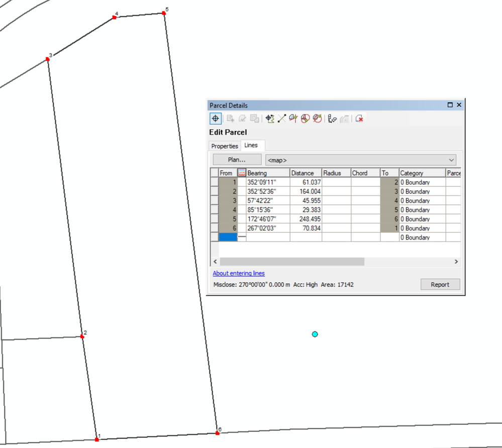Select the second circular breakline tool
Viewport: 502px width, 448px height.
pos(317,119)
